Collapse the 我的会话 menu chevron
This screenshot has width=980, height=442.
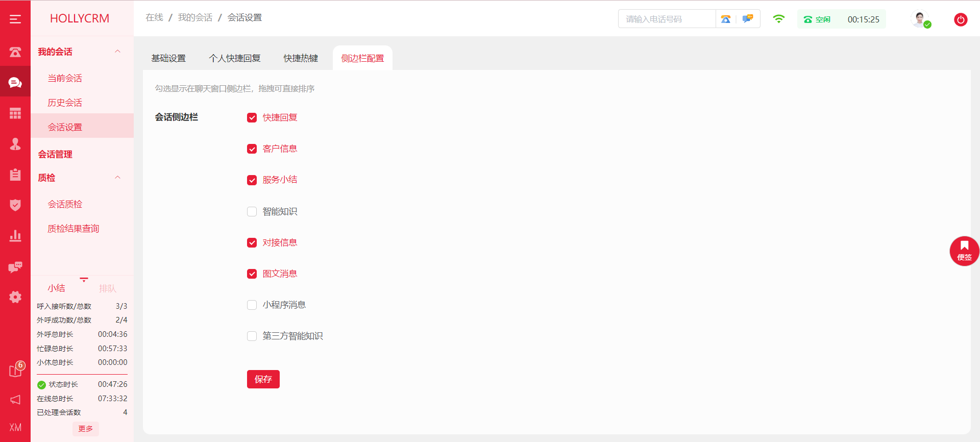coord(118,52)
